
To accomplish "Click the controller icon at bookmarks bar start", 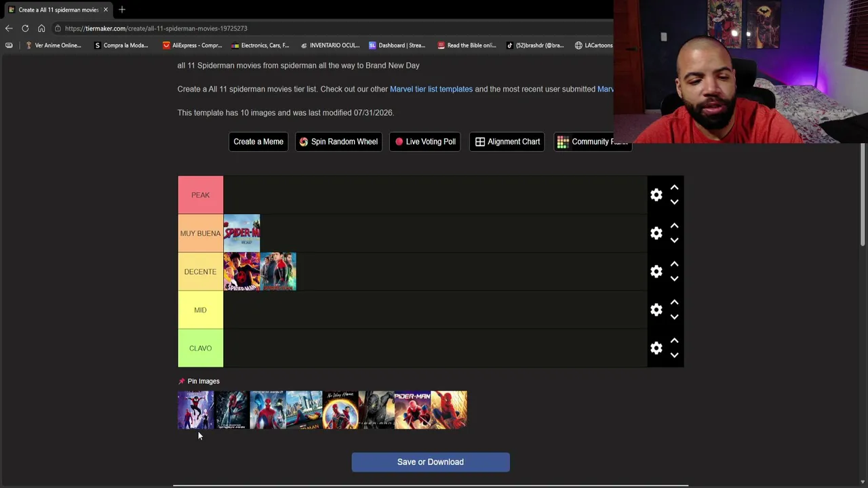I will [9, 45].
